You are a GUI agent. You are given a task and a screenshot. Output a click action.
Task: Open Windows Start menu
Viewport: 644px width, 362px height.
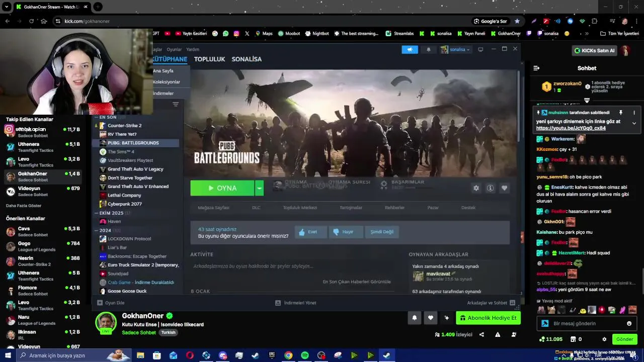pyautogui.click(x=8, y=355)
